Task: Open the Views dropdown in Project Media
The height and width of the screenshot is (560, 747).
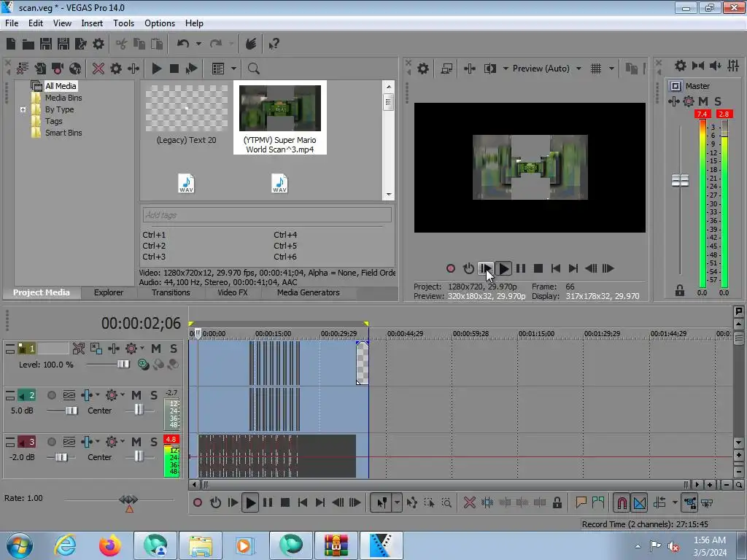Action: 233,69
